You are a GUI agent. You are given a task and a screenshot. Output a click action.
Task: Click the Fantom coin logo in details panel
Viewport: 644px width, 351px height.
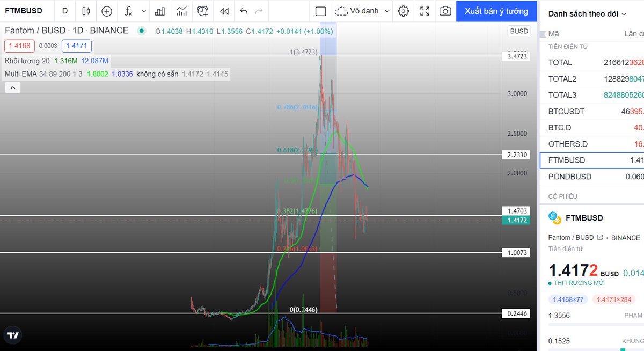click(x=554, y=217)
